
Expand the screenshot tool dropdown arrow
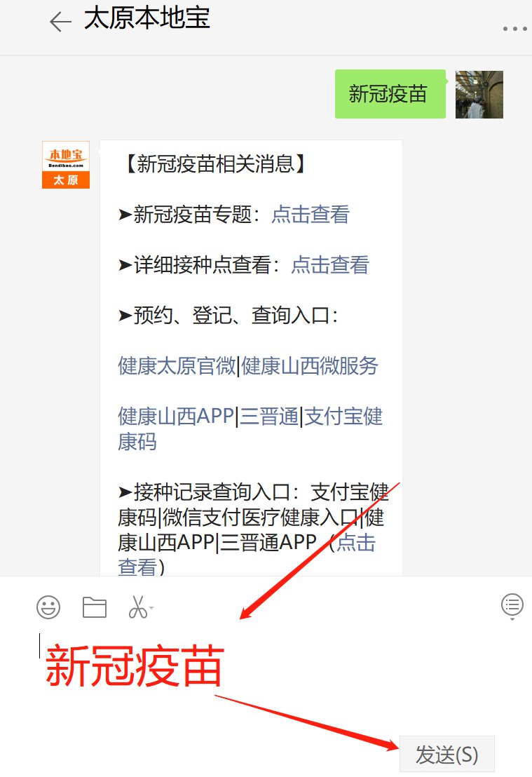151,607
